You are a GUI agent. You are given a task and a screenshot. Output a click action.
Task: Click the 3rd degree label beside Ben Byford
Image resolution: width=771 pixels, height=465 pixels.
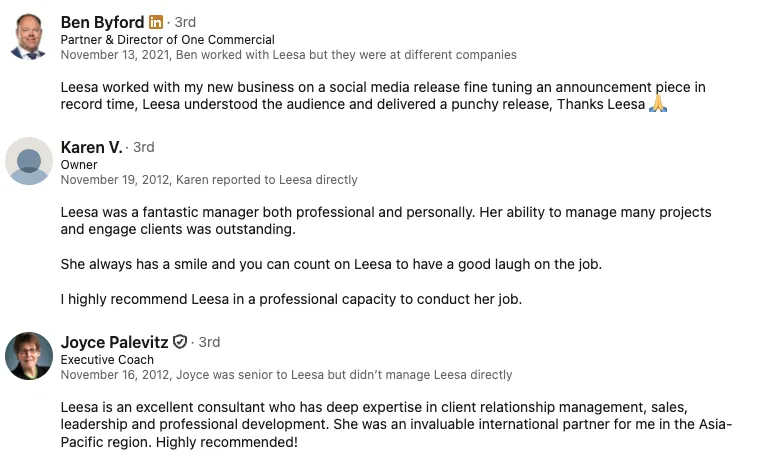(185, 22)
